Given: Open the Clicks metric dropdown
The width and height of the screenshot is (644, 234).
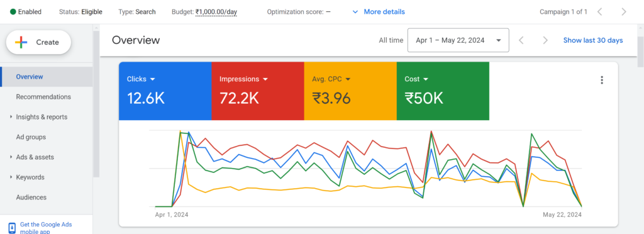Looking at the screenshot, I should [x=152, y=79].
